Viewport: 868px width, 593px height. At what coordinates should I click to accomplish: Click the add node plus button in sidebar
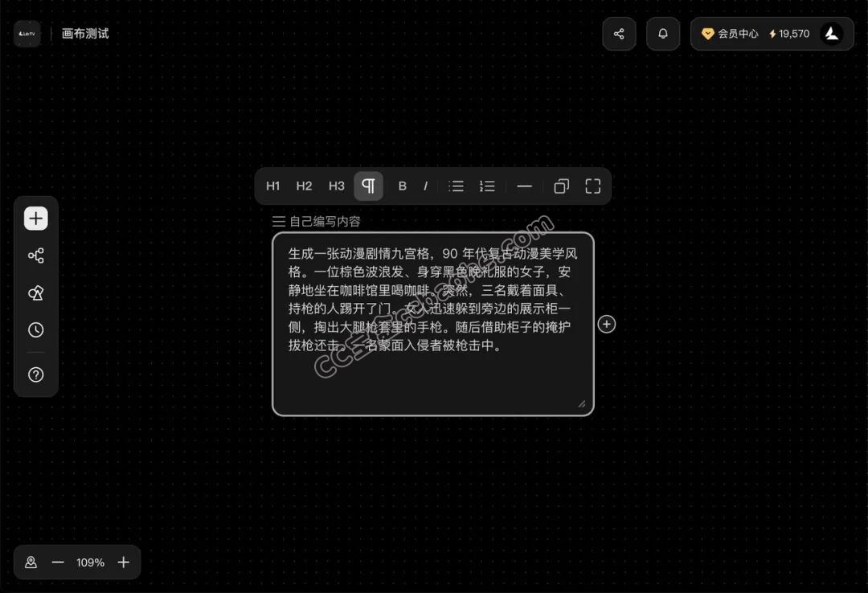point(36,218)
